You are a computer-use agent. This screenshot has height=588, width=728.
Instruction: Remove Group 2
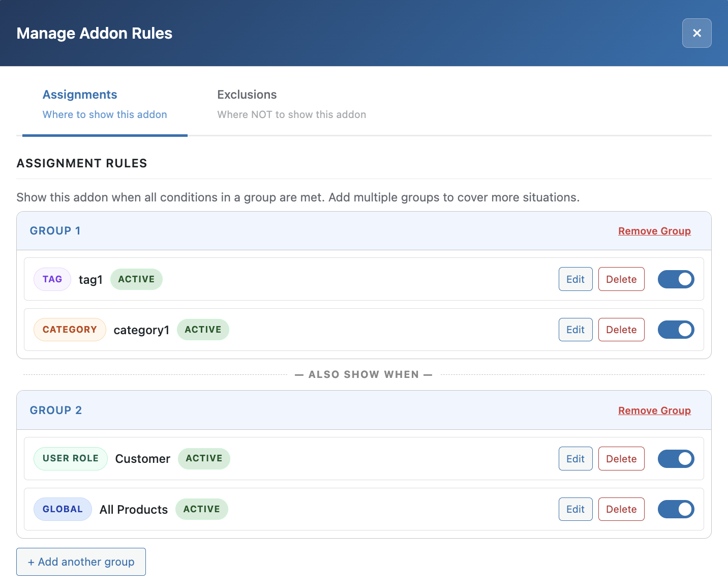coord(654,410)
